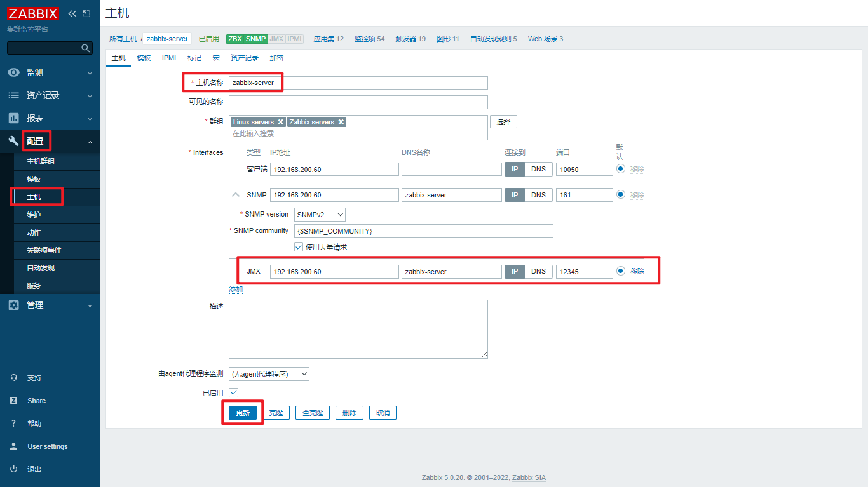
Task: Open the SNMP version dropdown
Action: pos(320,214)
